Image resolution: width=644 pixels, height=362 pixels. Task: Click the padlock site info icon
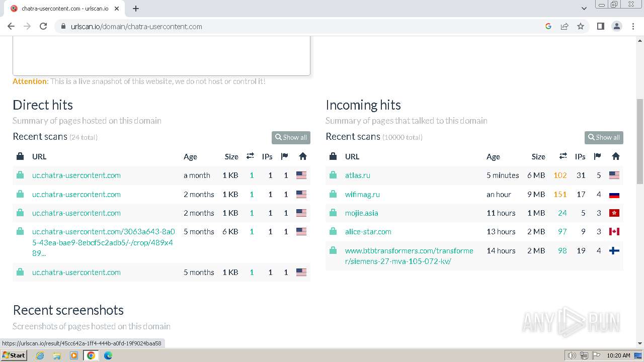[x=63, y=27]
